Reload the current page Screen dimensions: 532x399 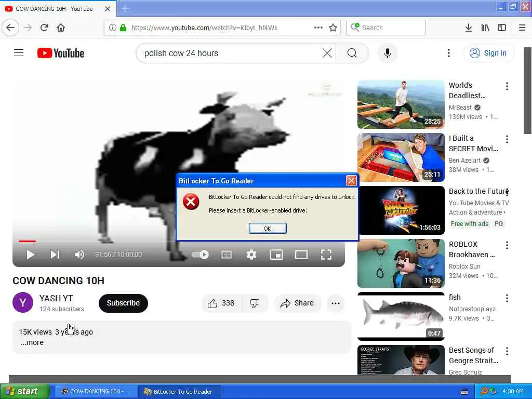45,28
